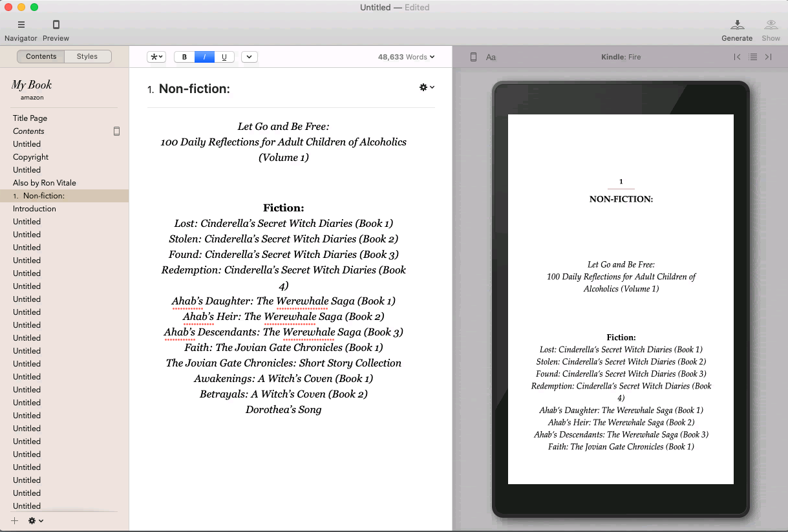Toggle underline formatting in the editor
The width and height of the screenshot is (788, 532).
[x=224, y=57]
